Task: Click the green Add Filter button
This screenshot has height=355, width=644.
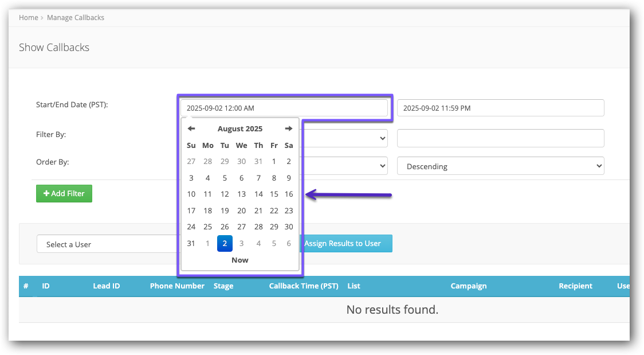Action: pos(64,193)
